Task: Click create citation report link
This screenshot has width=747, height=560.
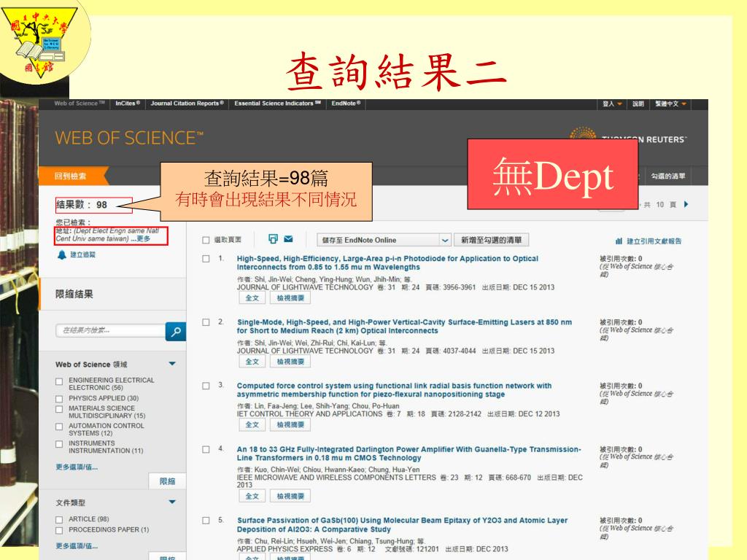Action: tap(654, 241)
